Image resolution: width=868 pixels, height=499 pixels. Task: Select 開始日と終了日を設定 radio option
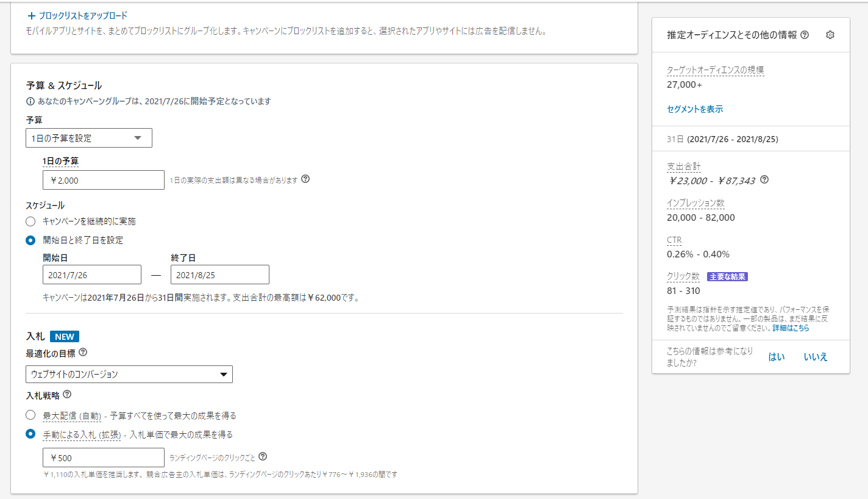tap(30, 240)
